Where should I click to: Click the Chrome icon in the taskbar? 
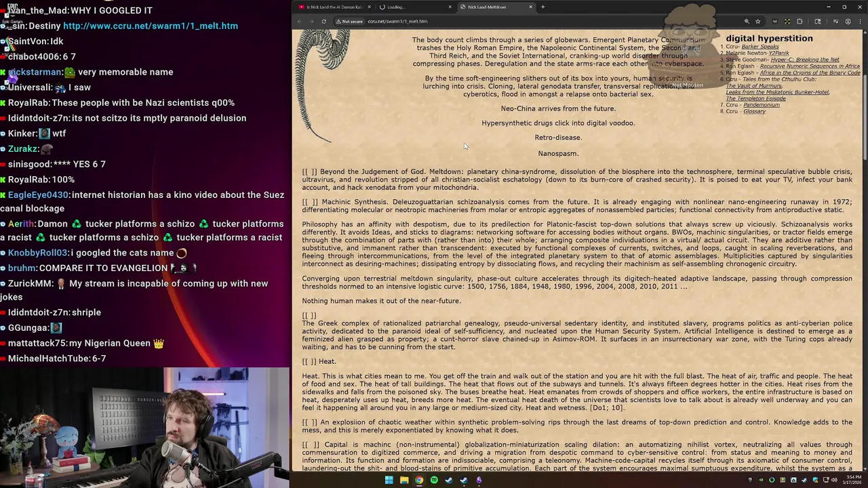(419, 480)
